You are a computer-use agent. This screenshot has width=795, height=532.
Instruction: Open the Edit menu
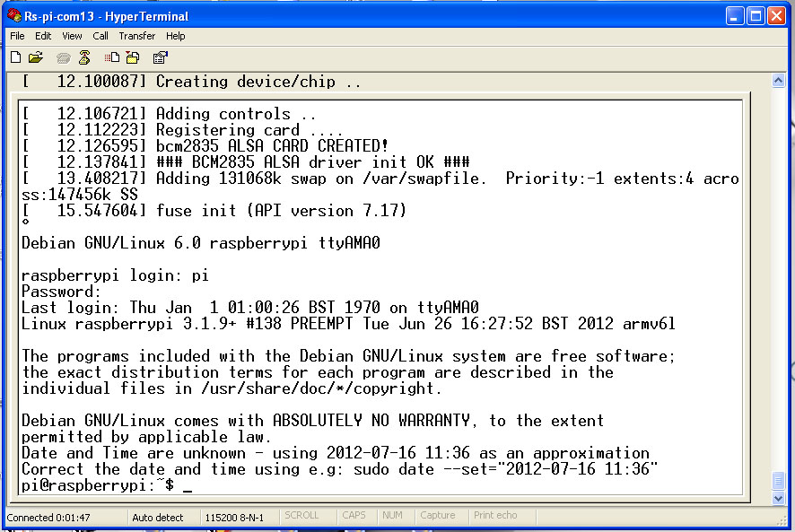point(43,36)
